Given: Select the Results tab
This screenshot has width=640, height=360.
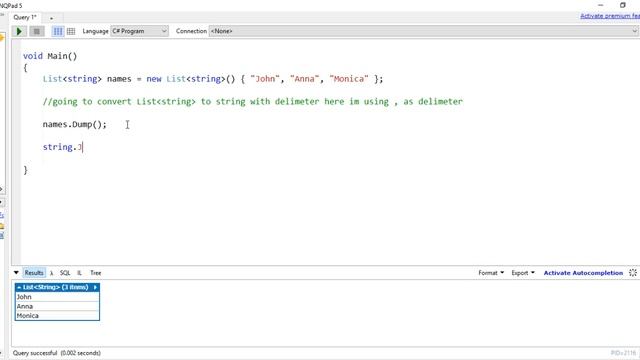Looking at the screenshot, I should click(x=34, y=273).
